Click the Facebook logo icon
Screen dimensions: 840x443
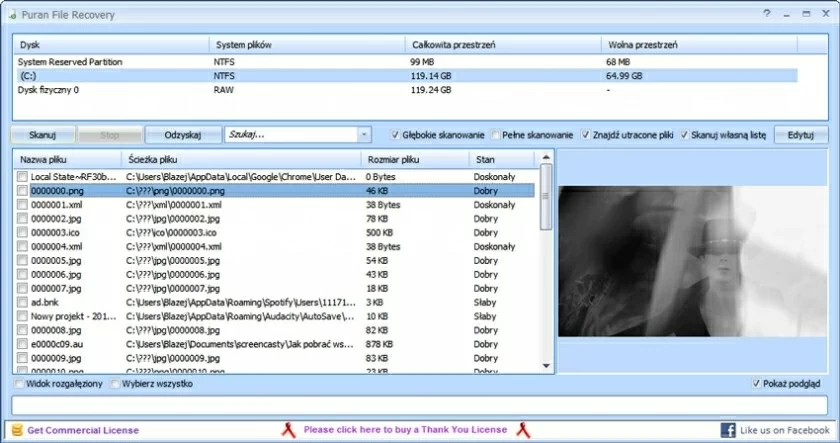728,430
